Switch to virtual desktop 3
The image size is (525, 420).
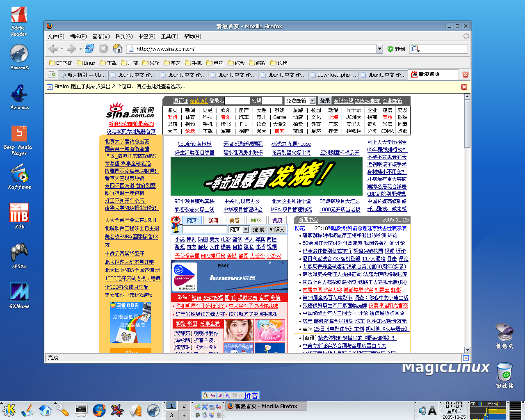pyautogui.click(x=171, y=415)
